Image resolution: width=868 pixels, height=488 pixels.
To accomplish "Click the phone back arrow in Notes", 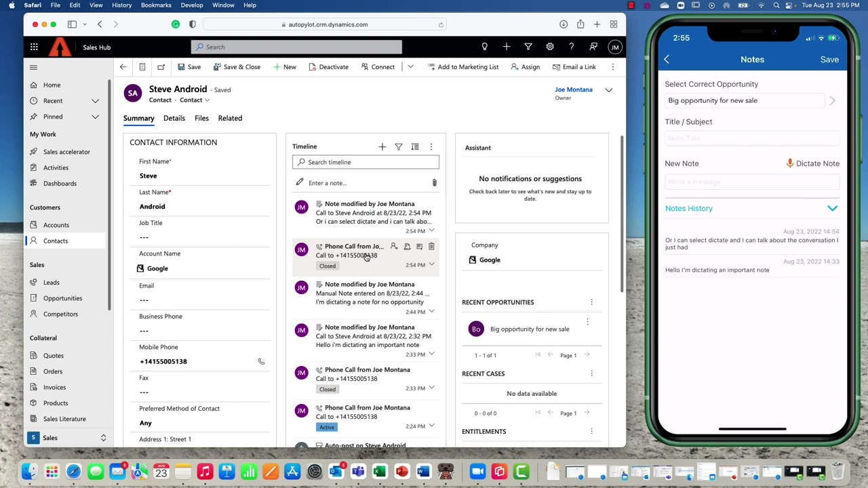I will (x=667, y=60).
